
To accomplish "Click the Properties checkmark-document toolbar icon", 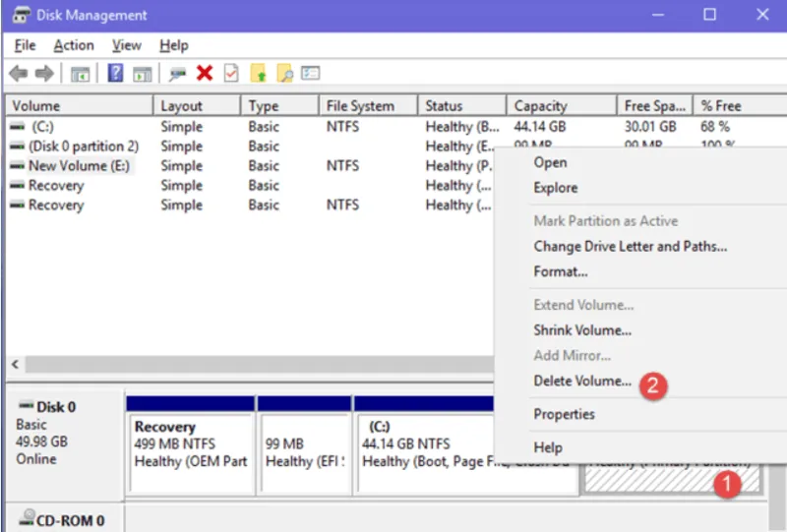I will (231, 74).
